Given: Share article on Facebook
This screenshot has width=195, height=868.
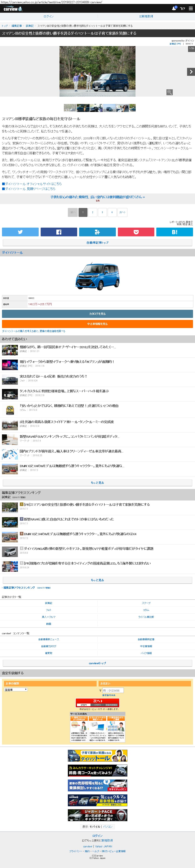Looking at the screenshot, I should coord(59,232).
